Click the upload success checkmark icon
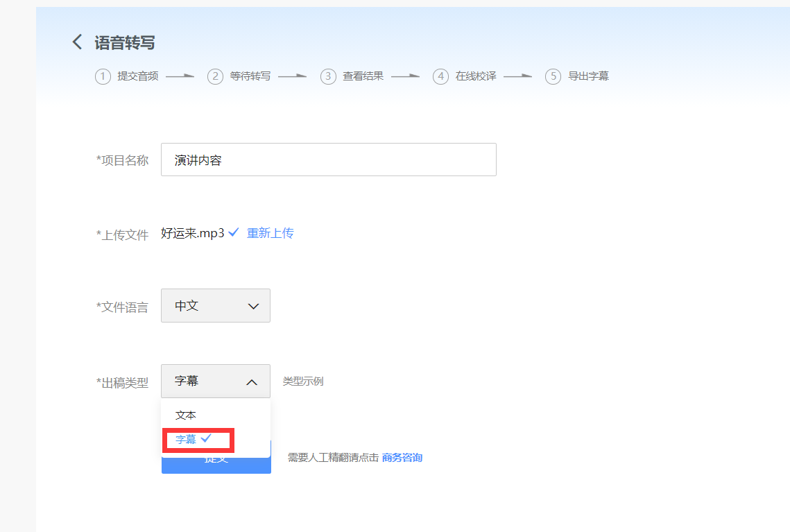The height and width of the screenshot is (532, 790). click(x=233, y=232)
